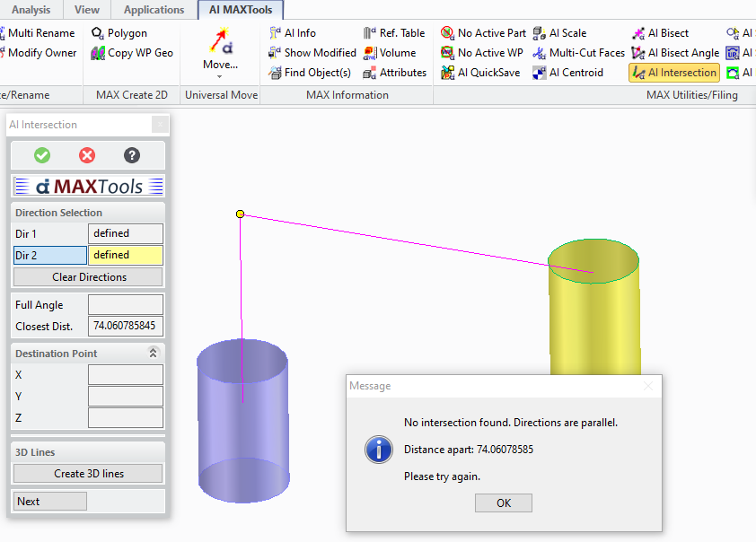The height and width of the screenshot is (542, 756).
Task: Open the Applications menu
Action: (x=153, y=10)
